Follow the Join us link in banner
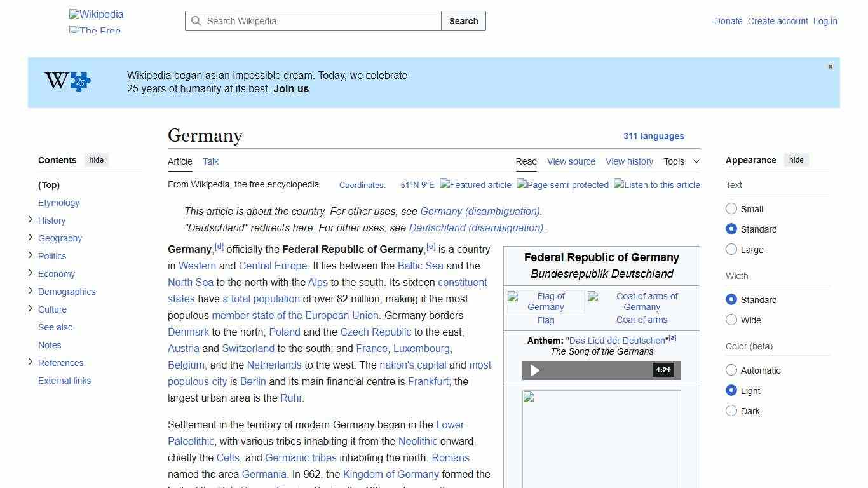Screen dimensions: 868x488 pyautogui.click(x=290, y=88)
